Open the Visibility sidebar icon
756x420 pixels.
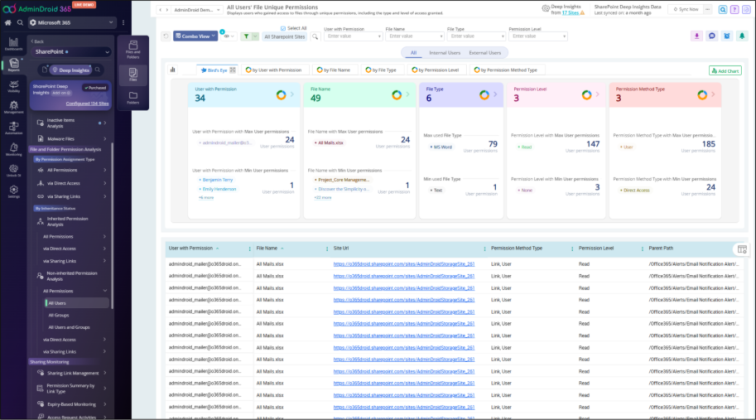[x=14, y=86]
